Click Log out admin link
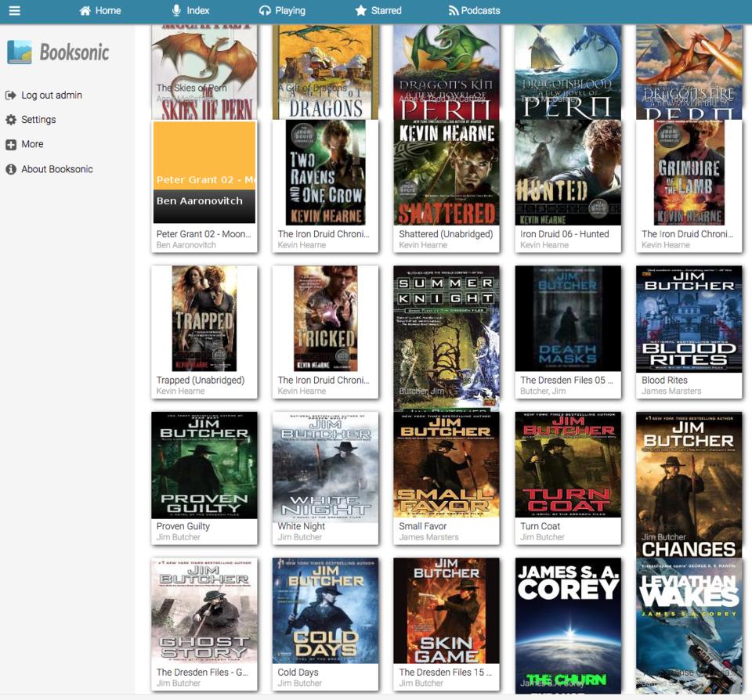The width and height of the screenshot is (752, 700). pyautogui.click(x=52, y=96)
